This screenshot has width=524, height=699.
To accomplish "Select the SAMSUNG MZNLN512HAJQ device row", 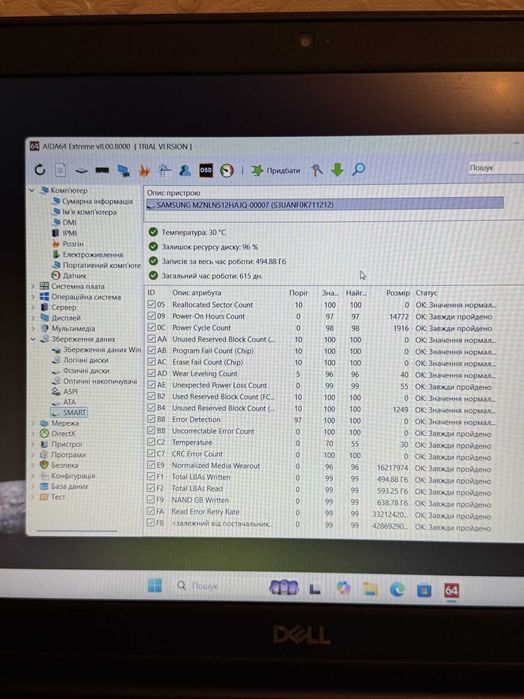I will tap(325, 205).
